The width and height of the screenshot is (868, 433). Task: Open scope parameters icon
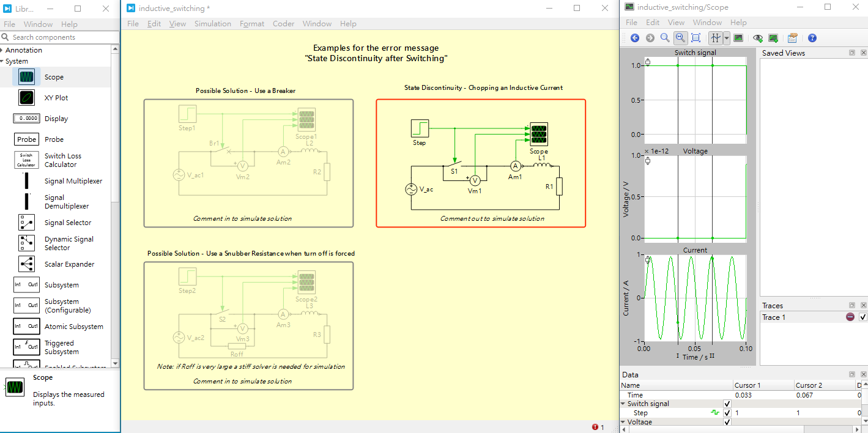click(793, 38)
